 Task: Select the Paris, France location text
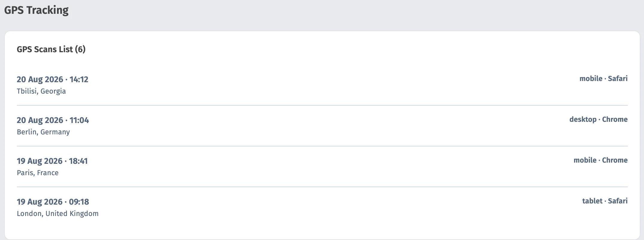click(x=38, y=173)
